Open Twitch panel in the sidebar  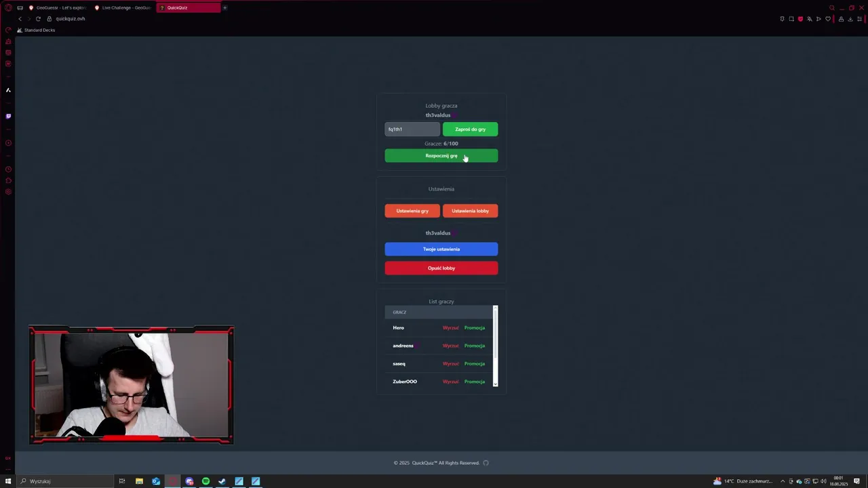click(x=8, y=116)
